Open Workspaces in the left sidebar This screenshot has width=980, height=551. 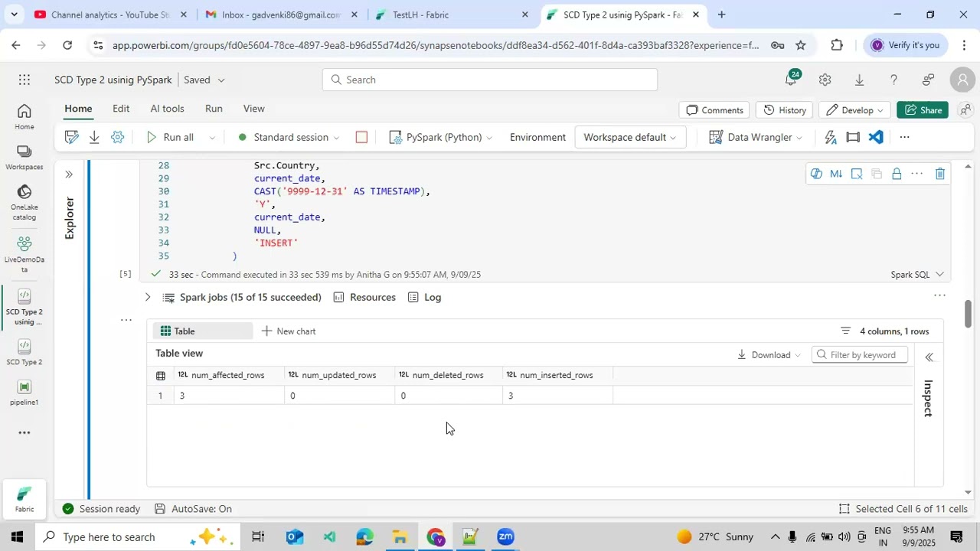click(24, 158)
